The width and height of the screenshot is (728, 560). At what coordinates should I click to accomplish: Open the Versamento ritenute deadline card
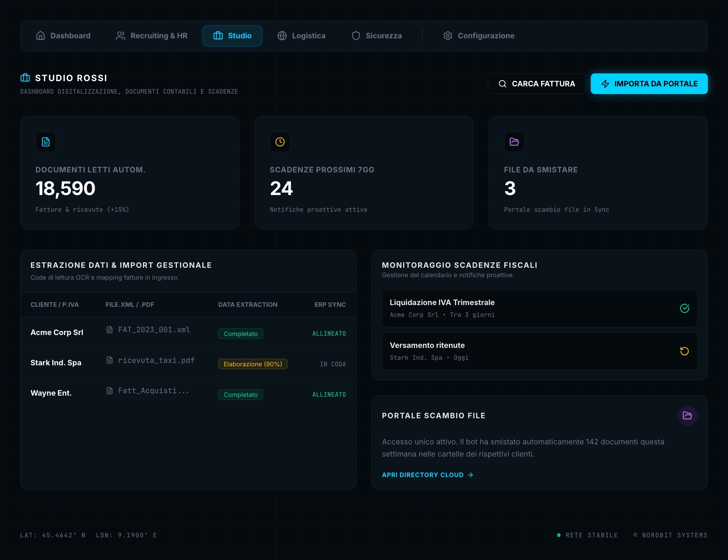(540, 351)
